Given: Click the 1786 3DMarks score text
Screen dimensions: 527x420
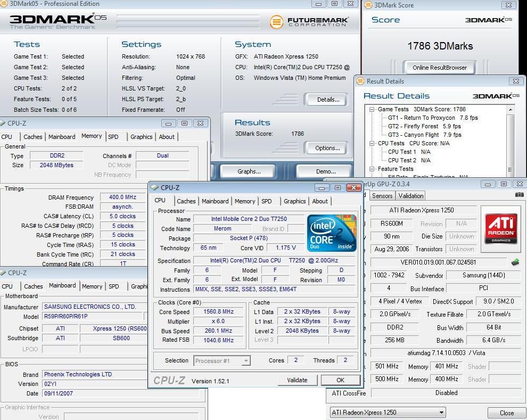Looking at the screenshot, I should pos(440,46).
